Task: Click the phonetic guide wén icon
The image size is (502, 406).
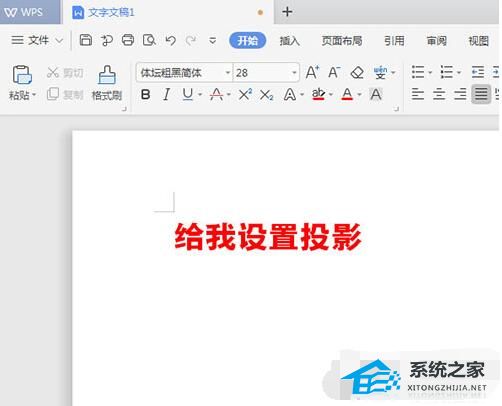Action: point(380,72)
